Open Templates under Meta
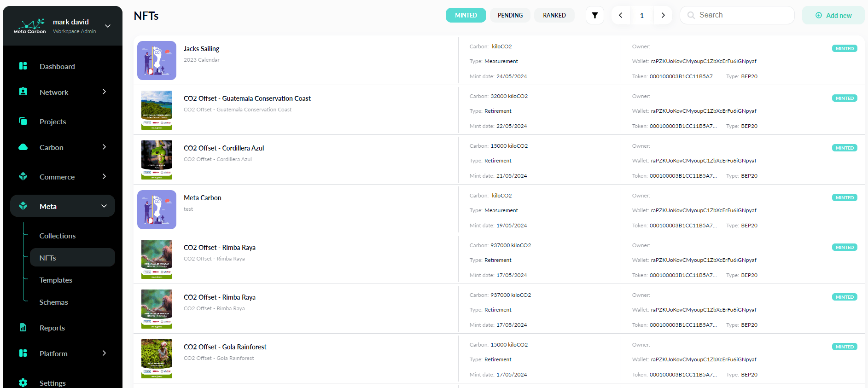Image resolution: width=868 pixels, height=388 pixels. pyautogui.click(x=56, y=280)
